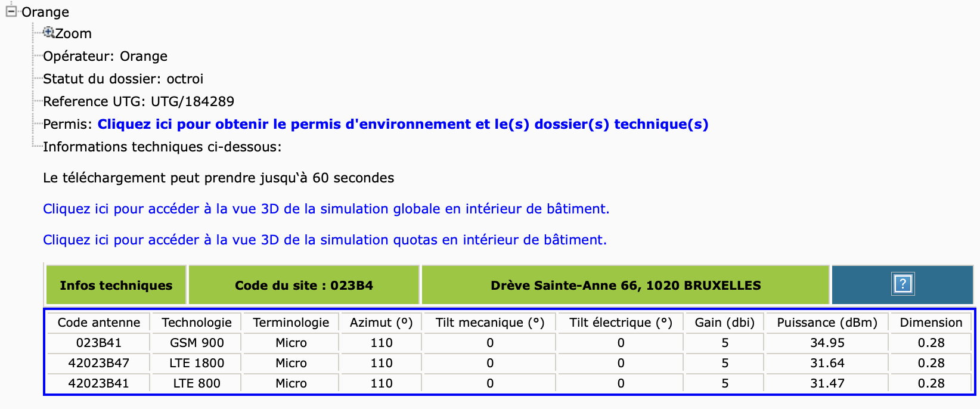Click the LTE 1800 technology cell
This screenshot has height=409, width=980.
197,363
